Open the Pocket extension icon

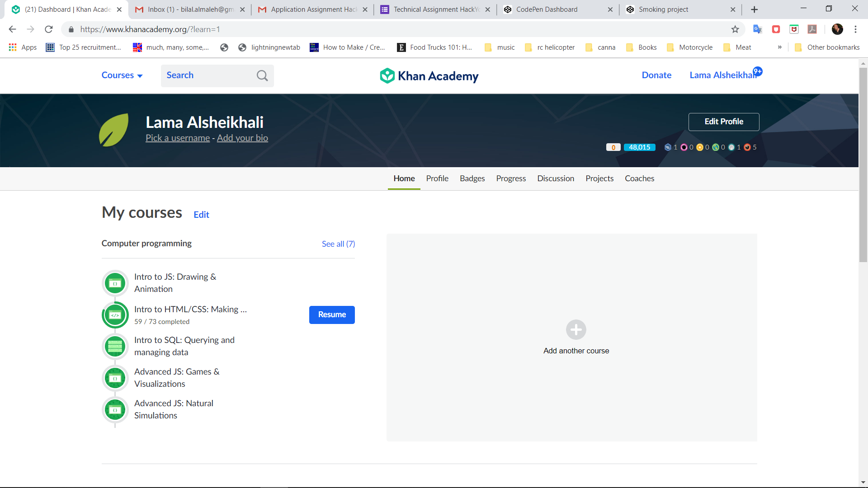[794, 29]
